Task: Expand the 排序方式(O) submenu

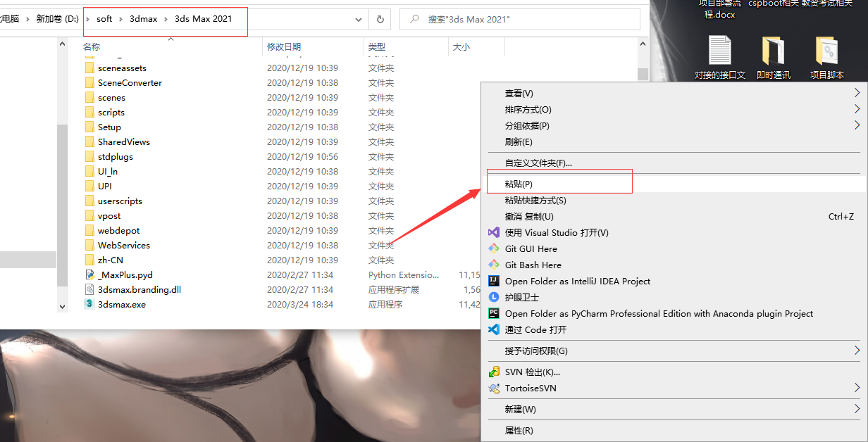Action: 857,109
